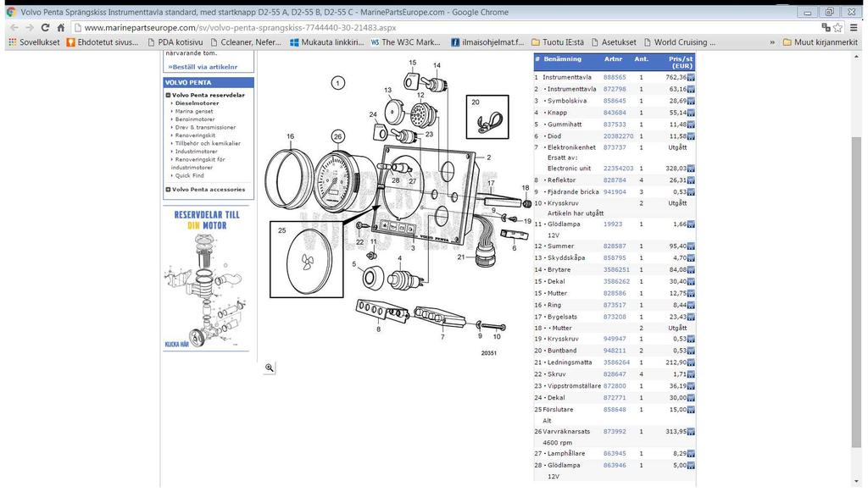Screen dimensions: 868x492
Task: Open part number 858795 link
Action: pos(615,258)
